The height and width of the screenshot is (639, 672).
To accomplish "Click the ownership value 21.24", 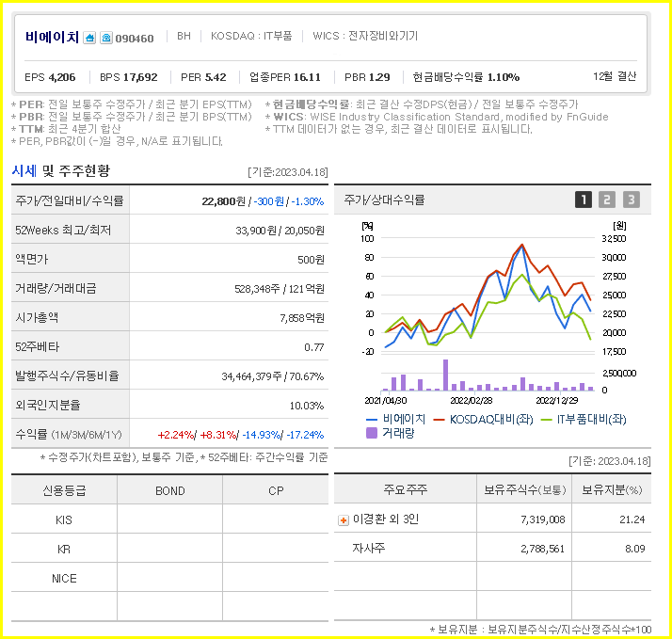I will [632, 519].
